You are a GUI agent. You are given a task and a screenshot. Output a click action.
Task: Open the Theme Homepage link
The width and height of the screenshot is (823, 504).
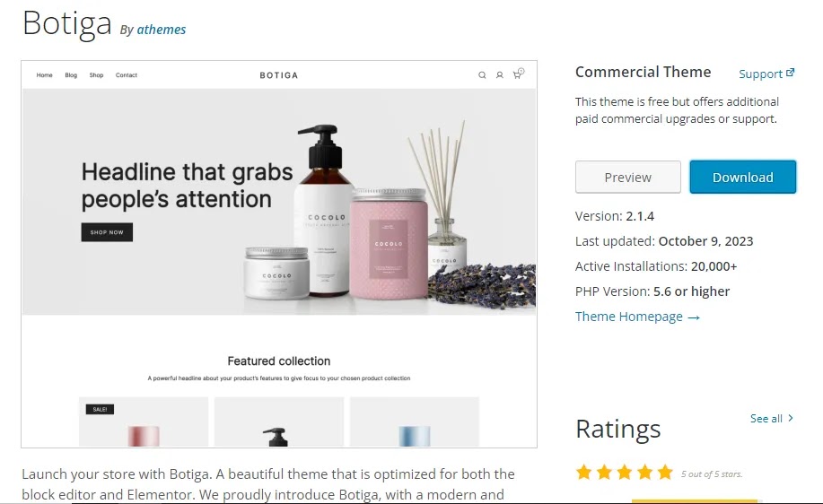click(x=629, y=317)
